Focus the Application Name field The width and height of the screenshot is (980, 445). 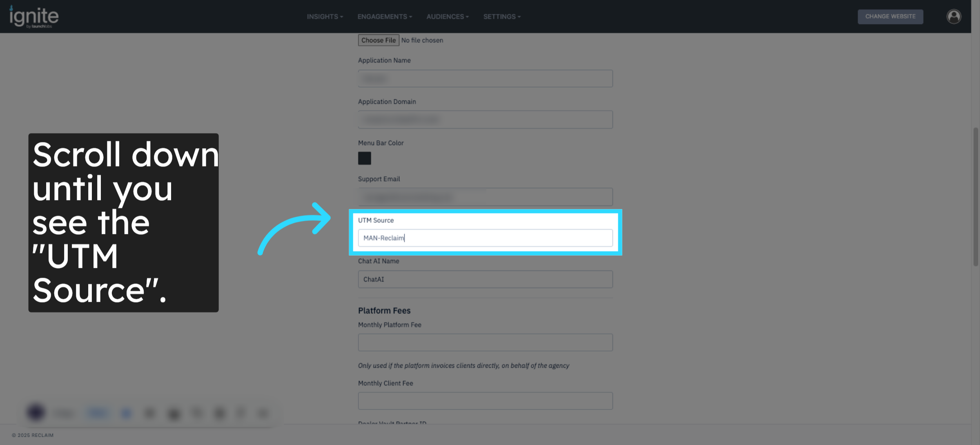pyautogui.click(x=485, y=78)
